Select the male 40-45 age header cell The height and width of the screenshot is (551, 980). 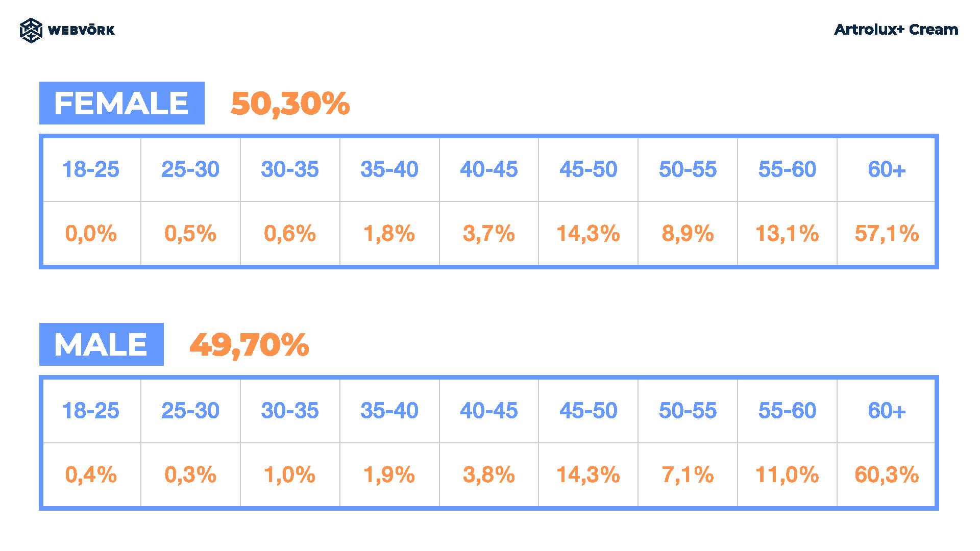click(x=488, y=411)
